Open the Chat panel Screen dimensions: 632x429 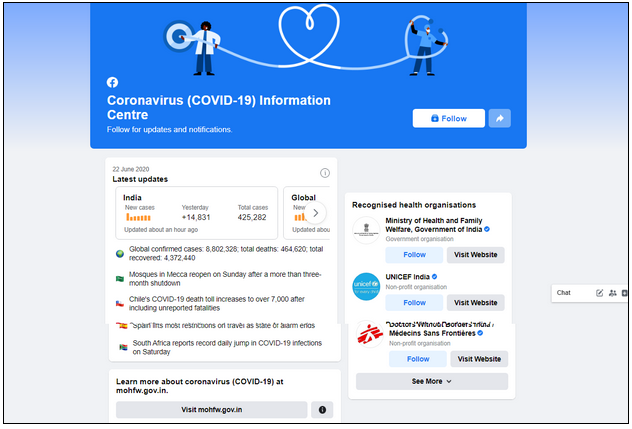tap(563, 293)
